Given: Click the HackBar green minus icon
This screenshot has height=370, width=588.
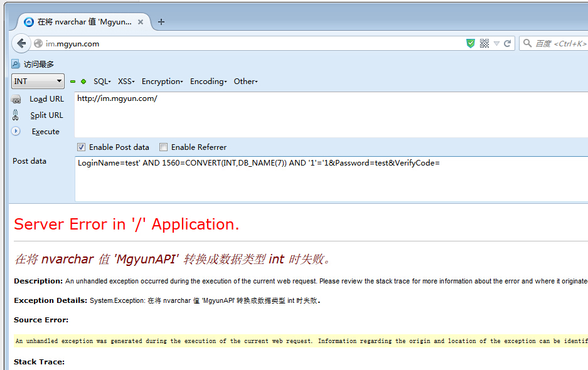Looking at the screenshot, I should pos(73,82).
